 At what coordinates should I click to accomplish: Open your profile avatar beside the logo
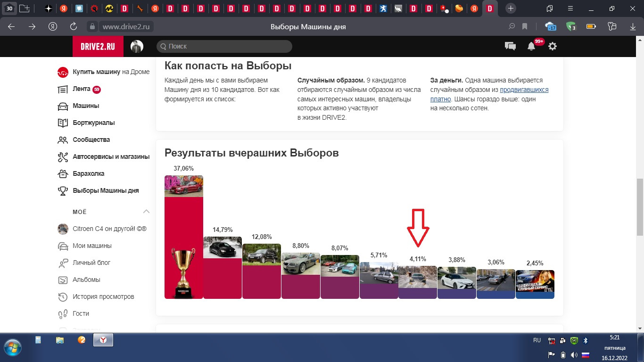pyautogui.click(x=137, y=46)
